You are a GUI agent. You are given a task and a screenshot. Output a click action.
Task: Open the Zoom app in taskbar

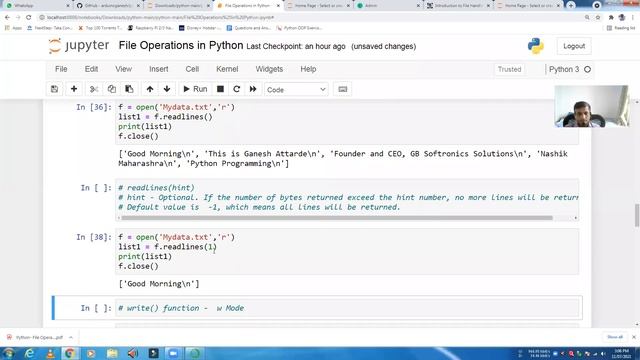click(x=173, y=353)
